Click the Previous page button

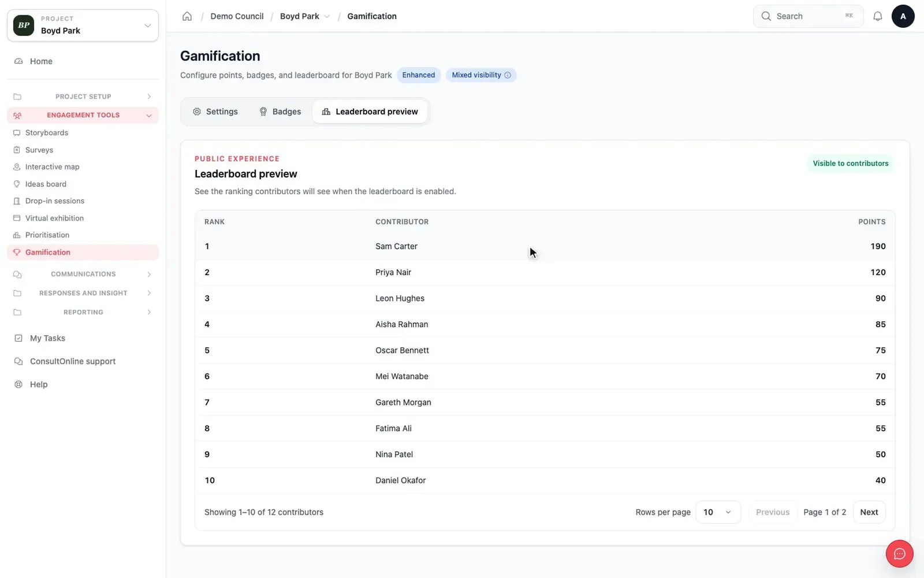(773, 512)
